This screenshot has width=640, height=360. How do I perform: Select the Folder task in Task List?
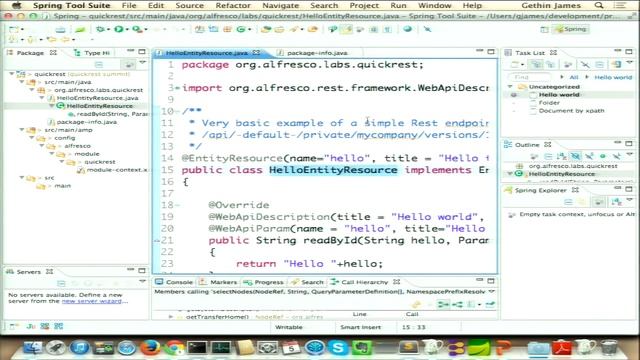(x=549, y=102)
